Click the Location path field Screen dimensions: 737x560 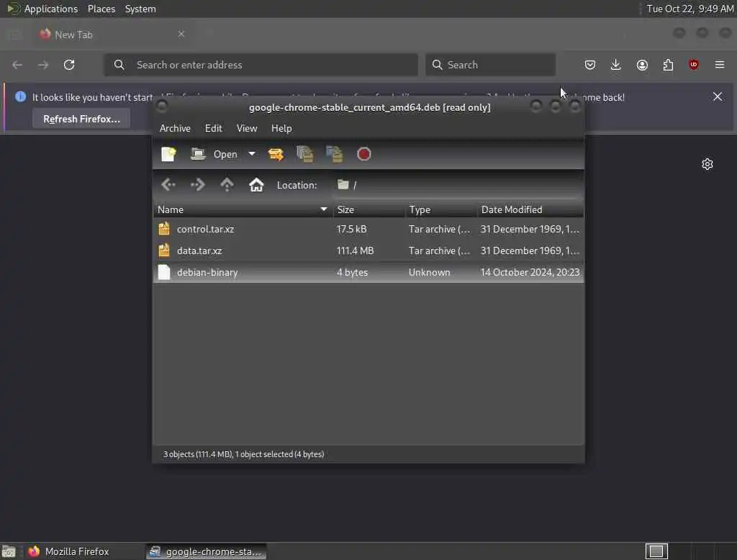click(x=458, y=185)
